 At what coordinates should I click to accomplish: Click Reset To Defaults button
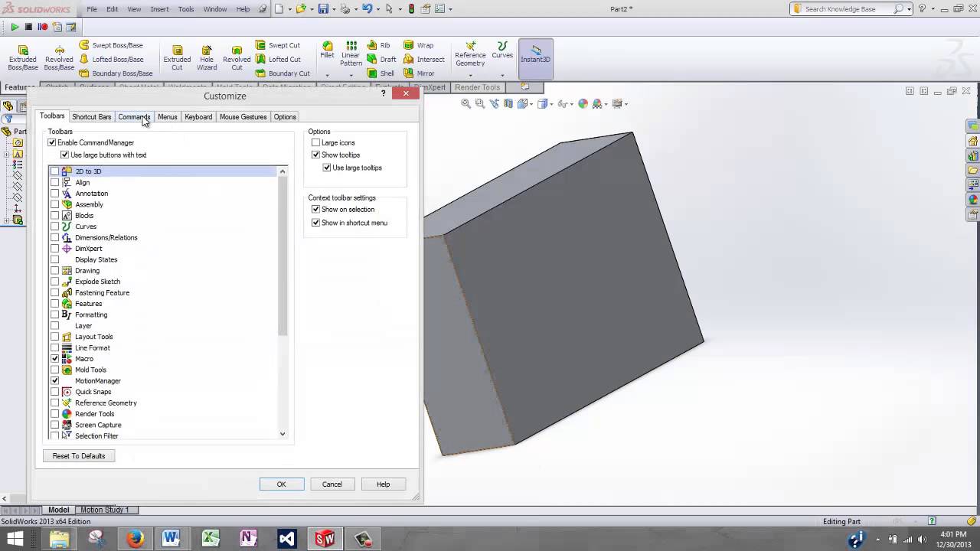(x=79, y=455)
